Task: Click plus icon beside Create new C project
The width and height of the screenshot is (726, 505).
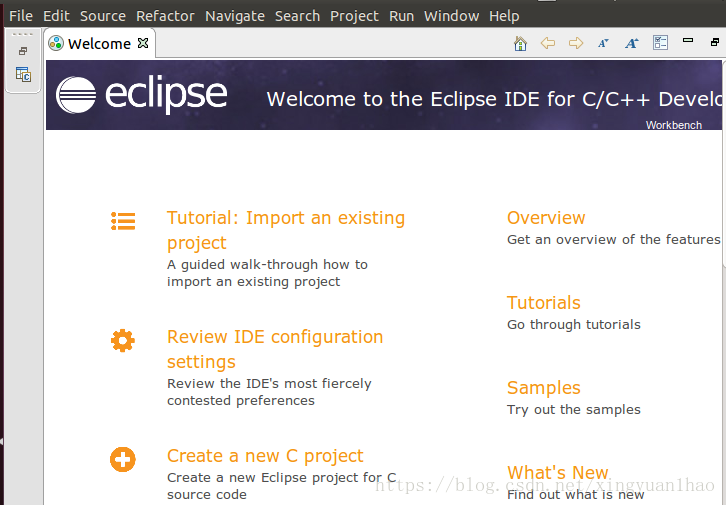Action: [123, 460]
